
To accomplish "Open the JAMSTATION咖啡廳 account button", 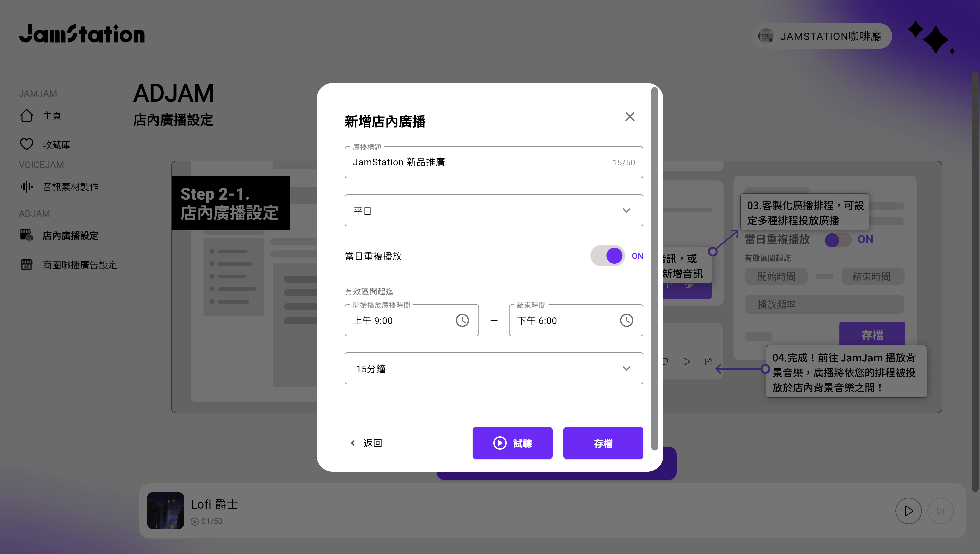I will pos(822,36).
